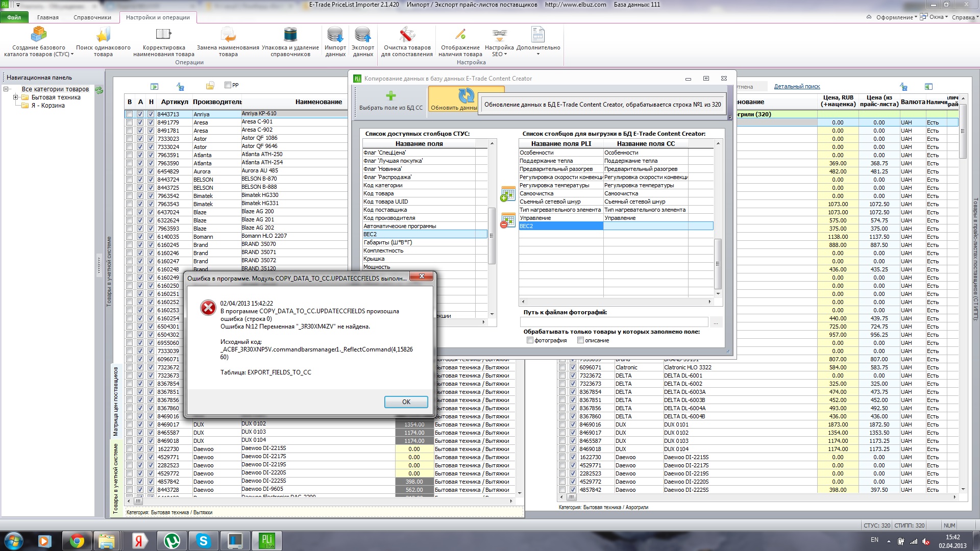
Task: Select 'Код товара' in available columns list
Action: coord(425,193)
